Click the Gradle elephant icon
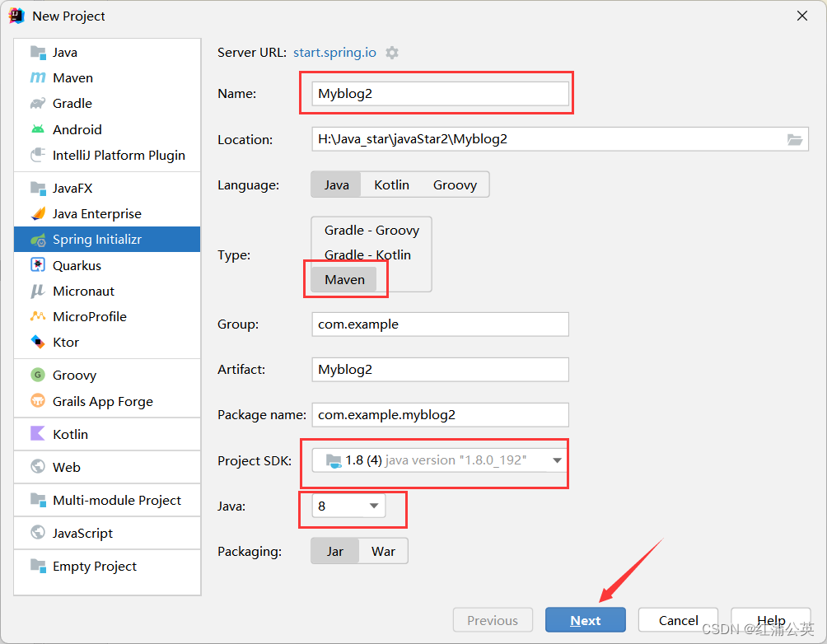Image resolution: width=827 pixels, height=644 pixels. pyautogui.click(x=38, y=104)
